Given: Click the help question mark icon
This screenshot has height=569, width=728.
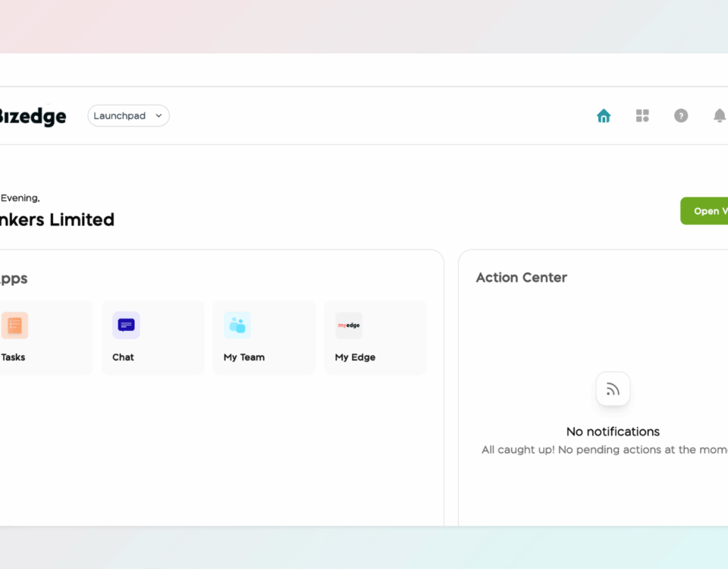Looking at the screenshot, I should click(681, 116).
